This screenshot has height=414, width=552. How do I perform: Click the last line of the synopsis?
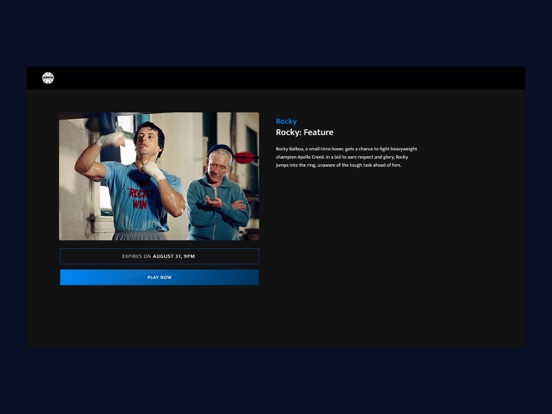click(x=338, y=165)
